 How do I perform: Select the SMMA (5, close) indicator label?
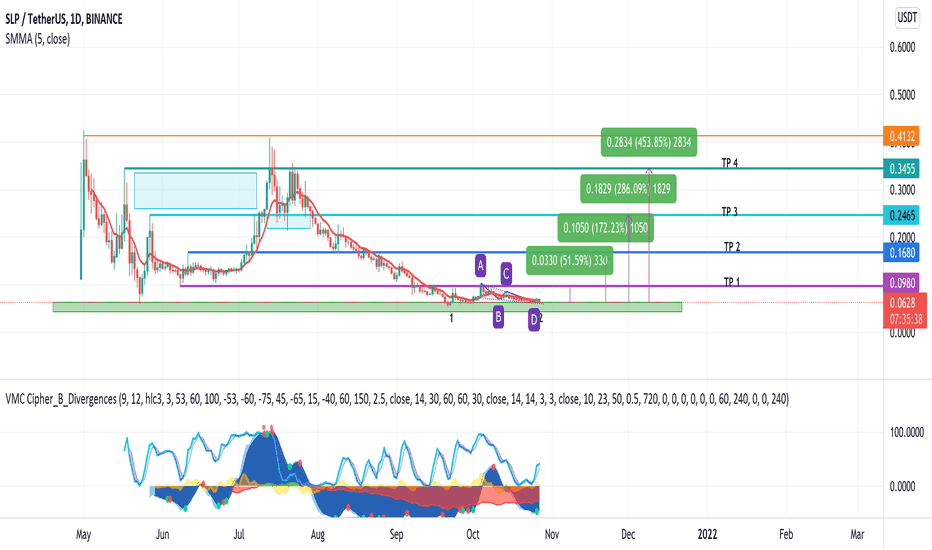click(37, 39)
